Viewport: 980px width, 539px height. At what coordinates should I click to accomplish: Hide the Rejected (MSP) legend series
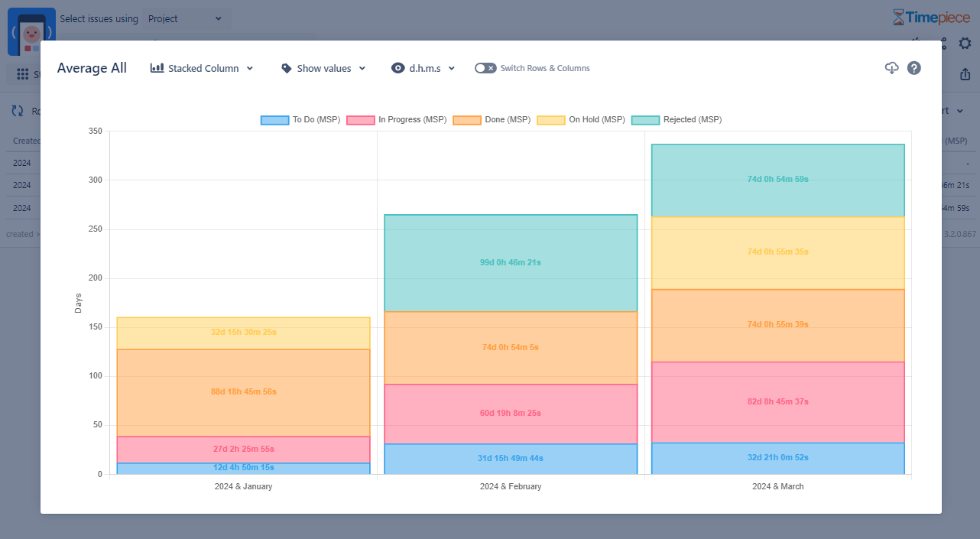(677, 120)
